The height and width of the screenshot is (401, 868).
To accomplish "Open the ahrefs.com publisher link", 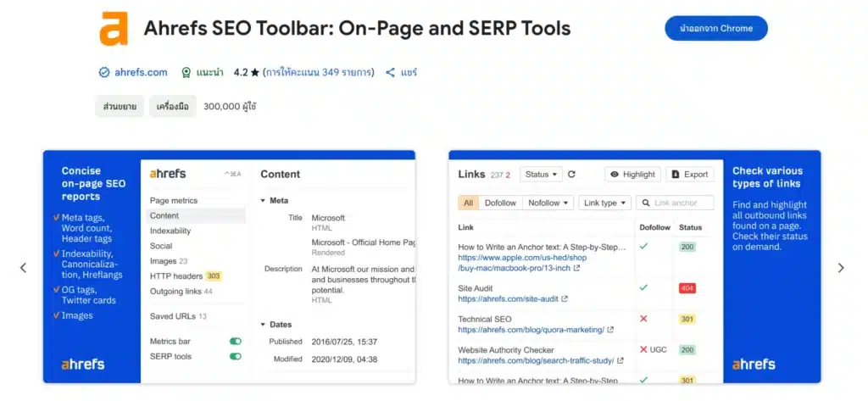I will coord(141,73).
